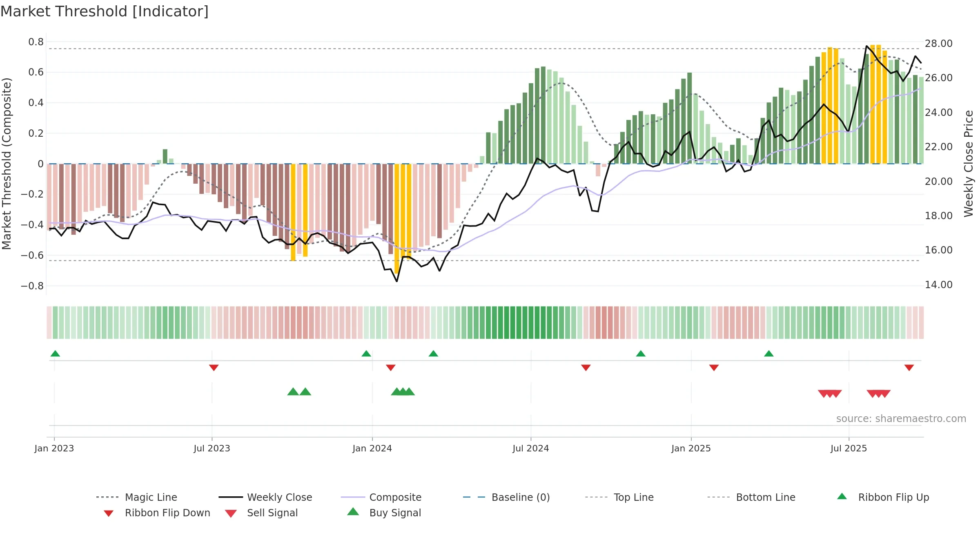980x551 pixels.
Task: Click the −0.8 left axis label
Action: [x=32, y=286]
